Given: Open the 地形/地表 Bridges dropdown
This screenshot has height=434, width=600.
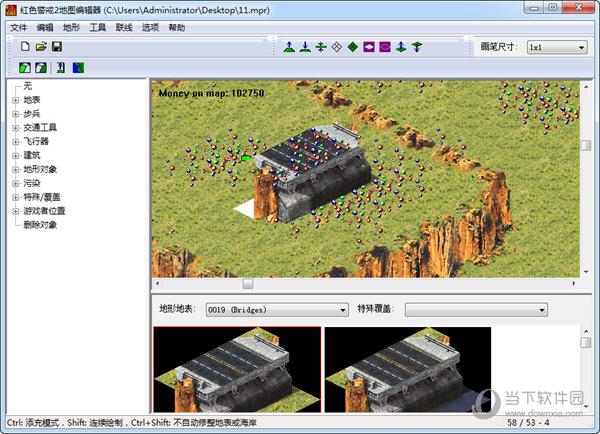Looking at the screenshot, I should pyautogui.click(x=276, y=310).
